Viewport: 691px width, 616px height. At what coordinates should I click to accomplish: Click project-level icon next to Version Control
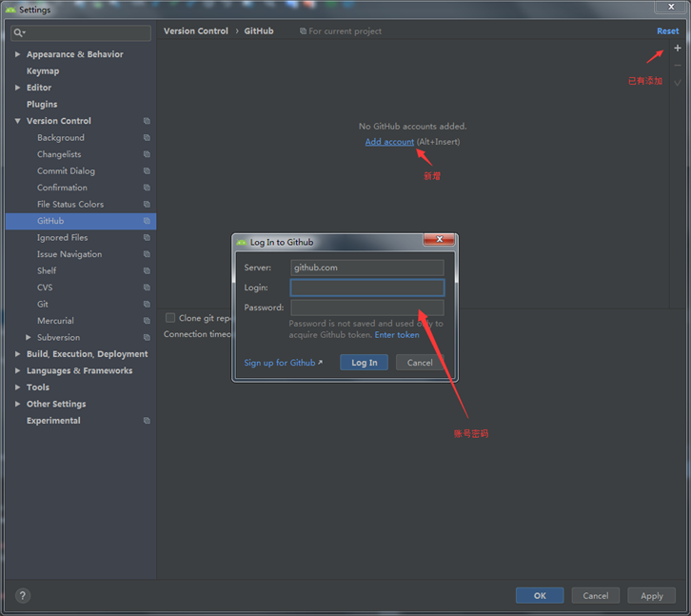[147, 121]
